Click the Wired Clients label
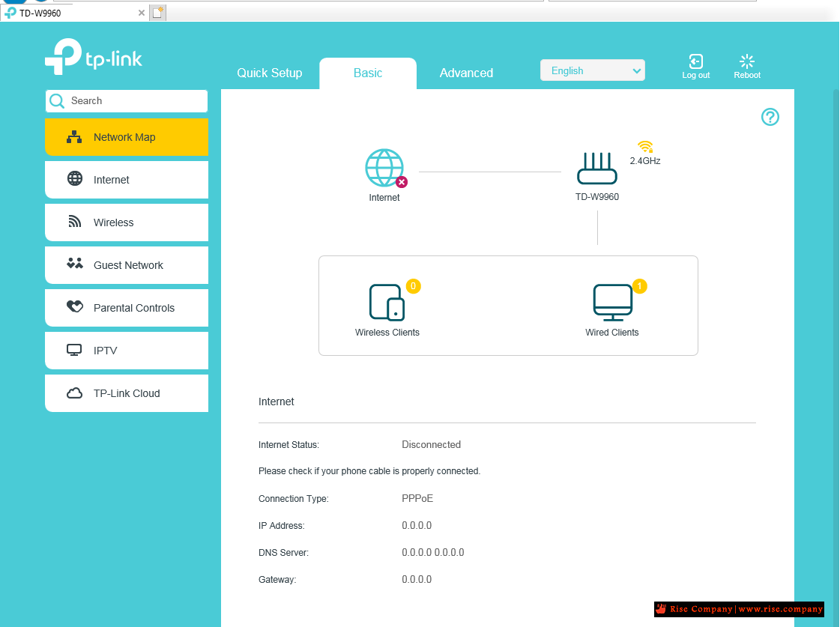840x627 pixels. pyautogui.click(x=611, y=333)
